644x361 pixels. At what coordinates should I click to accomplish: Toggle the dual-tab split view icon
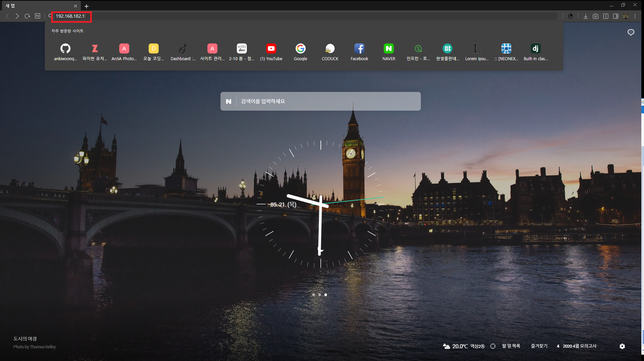606,16
